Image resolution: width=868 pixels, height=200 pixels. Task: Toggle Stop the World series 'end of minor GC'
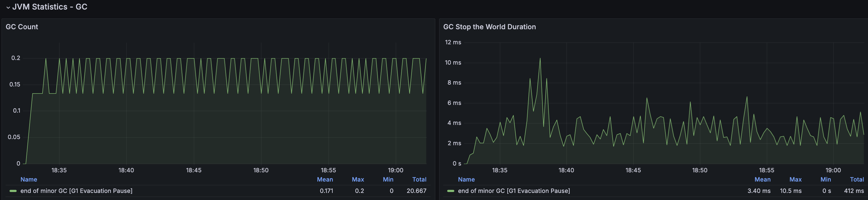coord(514,191)
